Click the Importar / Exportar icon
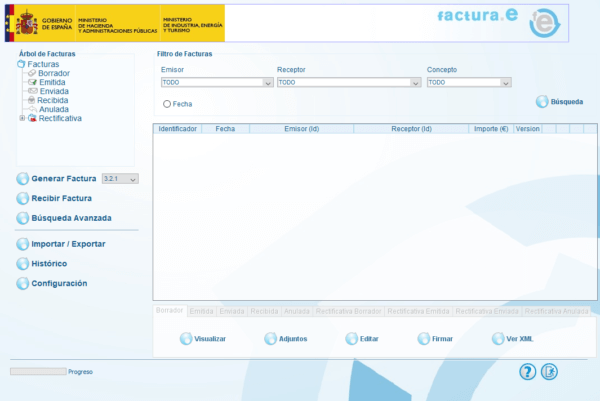Image resolution: width=600 pixels, height=401 pixels. [23, 244]
